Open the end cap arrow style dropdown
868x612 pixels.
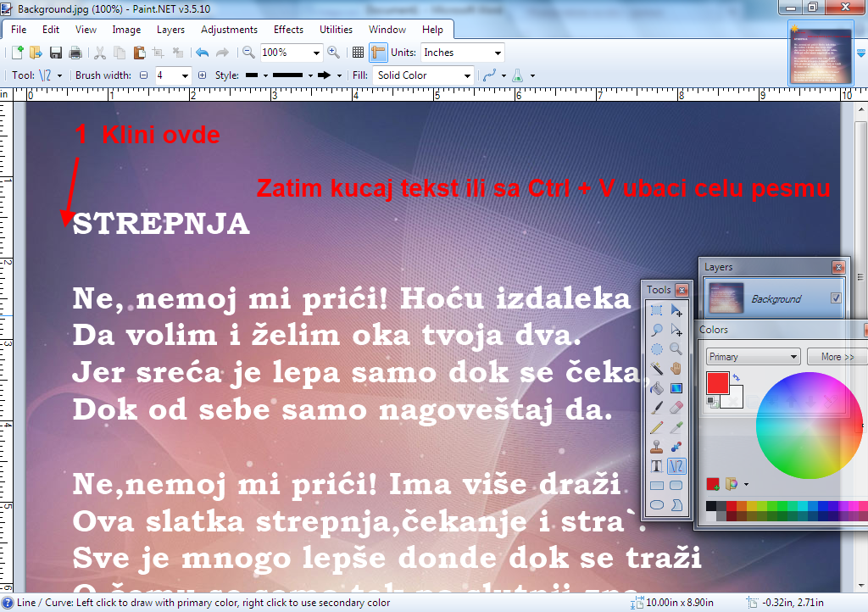coord(339,75)
